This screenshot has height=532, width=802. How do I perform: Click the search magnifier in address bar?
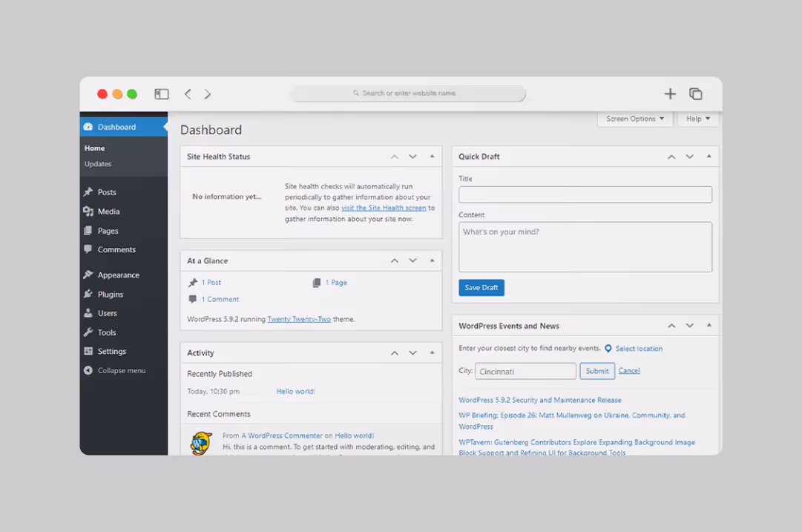point(356,93)
